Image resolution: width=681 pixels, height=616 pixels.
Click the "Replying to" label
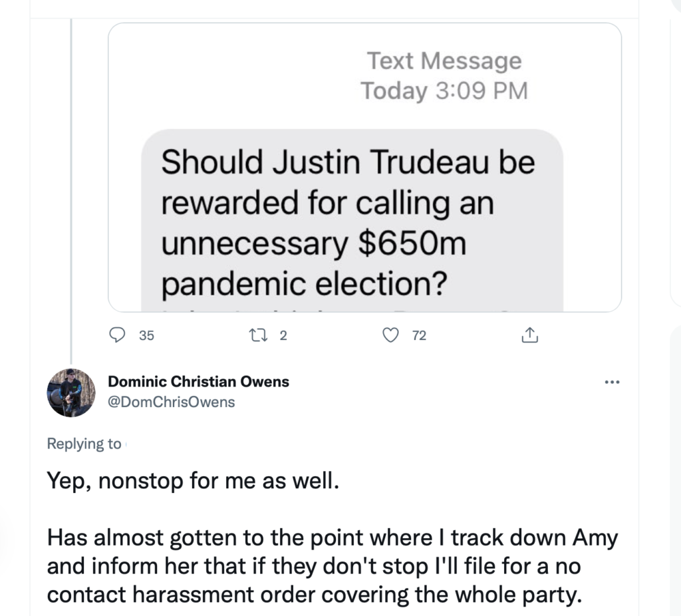84,444
